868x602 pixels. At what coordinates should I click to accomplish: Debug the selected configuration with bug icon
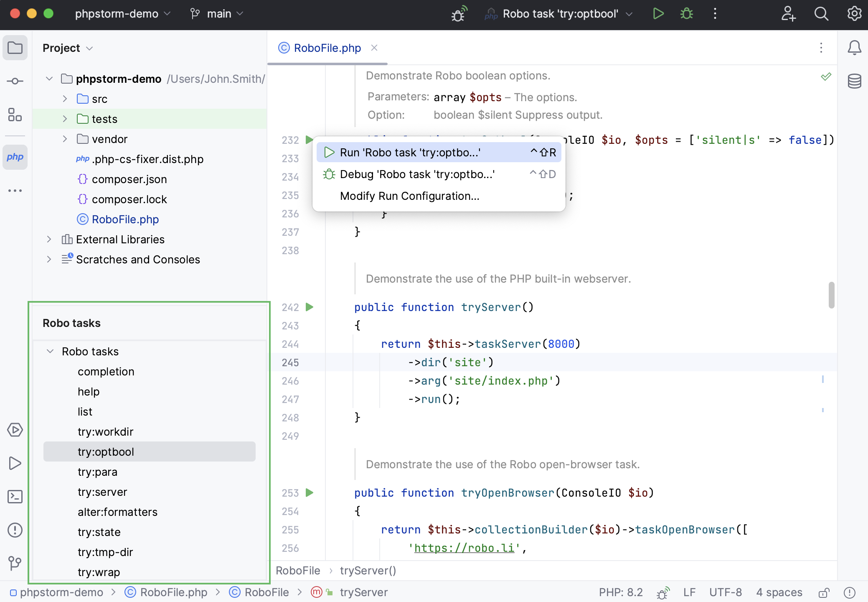(x=687, y=14)
